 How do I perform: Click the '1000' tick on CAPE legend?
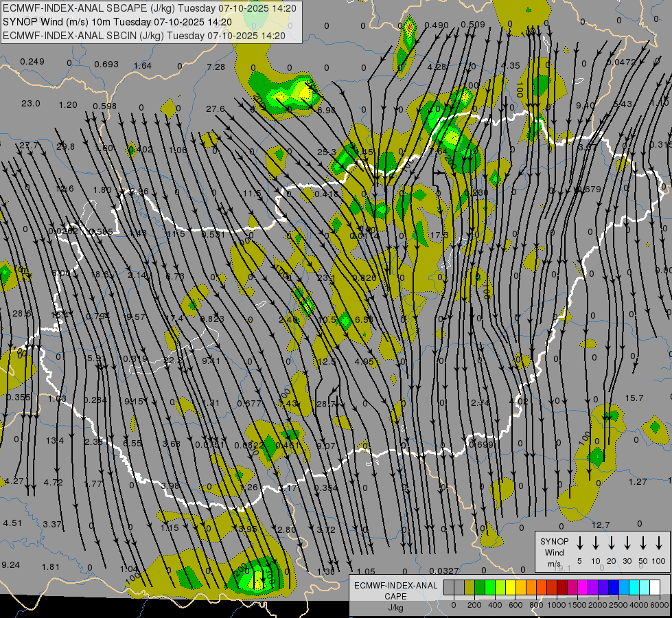557,605
